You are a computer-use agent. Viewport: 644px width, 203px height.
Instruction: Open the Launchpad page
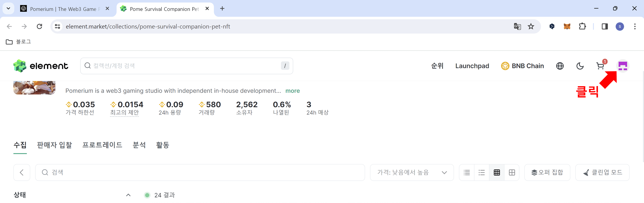pyautogui.click(x=472, y=66)
